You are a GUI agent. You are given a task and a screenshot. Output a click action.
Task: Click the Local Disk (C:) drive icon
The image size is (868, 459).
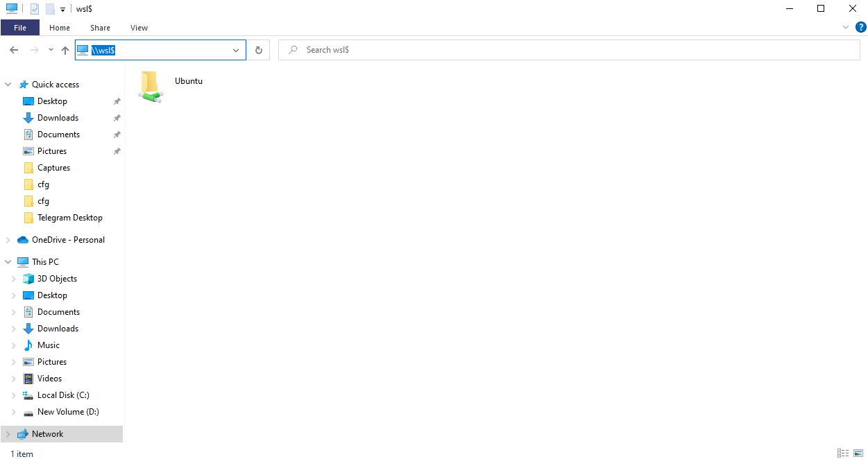(28, 395)
